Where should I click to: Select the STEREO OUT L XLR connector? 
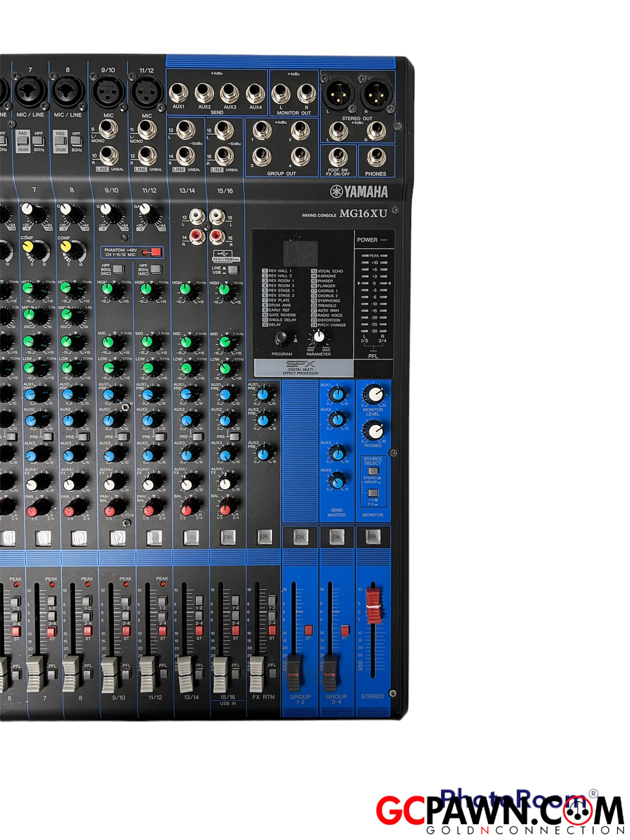click(339, 95)
